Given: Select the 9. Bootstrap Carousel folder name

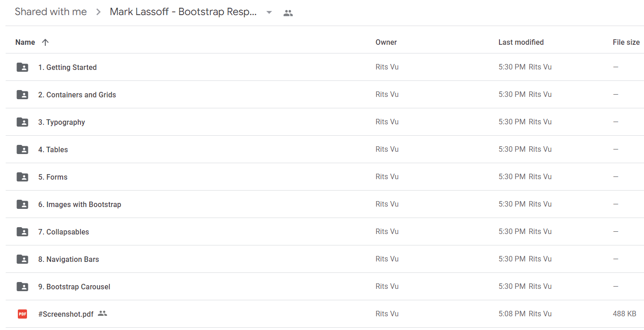Looking at the screenshot, I should pyautogui.click(x=74, y=287).
